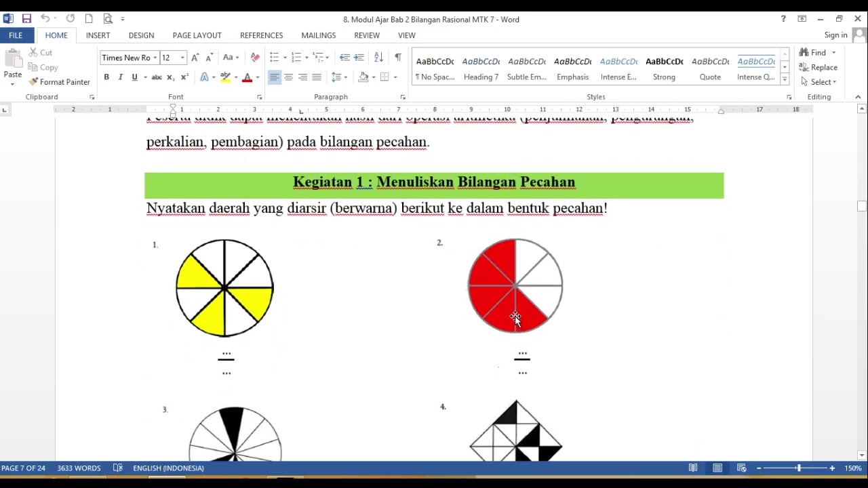Open the font size dropdown
868x488 pixels.
182,58
